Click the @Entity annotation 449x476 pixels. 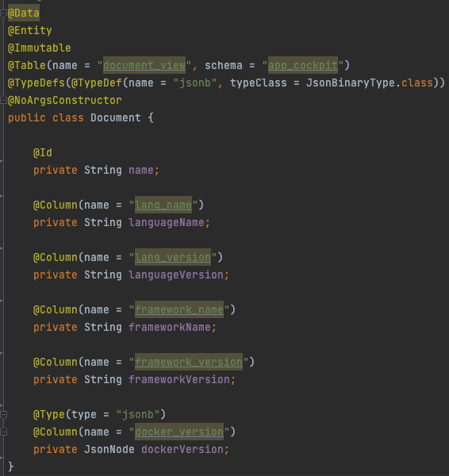(30, 30)
